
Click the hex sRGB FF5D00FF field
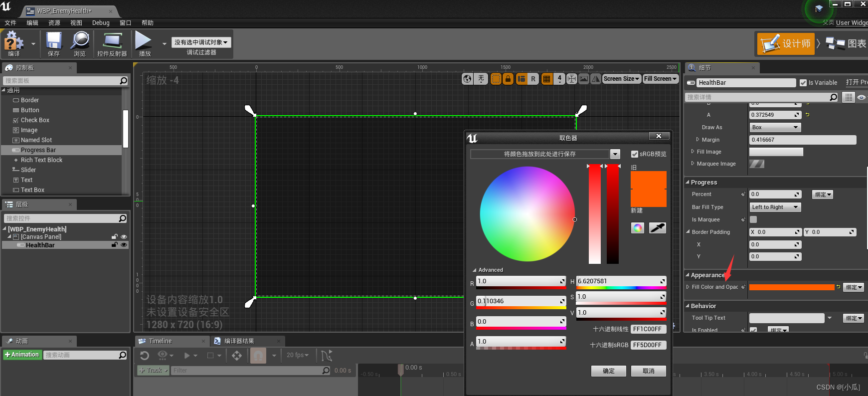click(x=648, y=345)
